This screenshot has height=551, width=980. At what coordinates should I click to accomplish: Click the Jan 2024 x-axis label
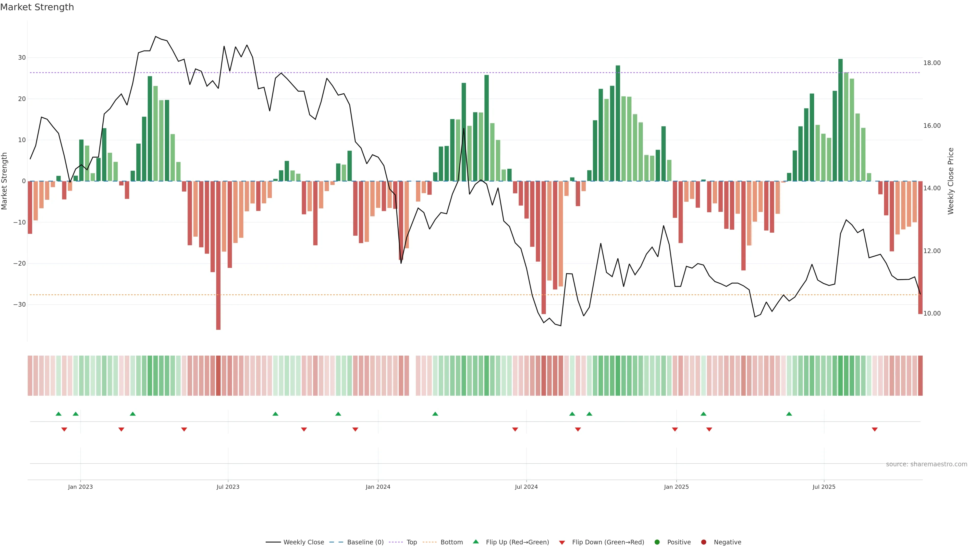[x=378, y=487]
